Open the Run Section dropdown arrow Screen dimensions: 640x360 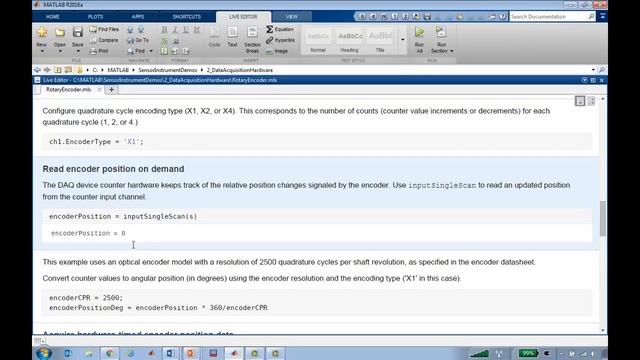click(452, 51)
